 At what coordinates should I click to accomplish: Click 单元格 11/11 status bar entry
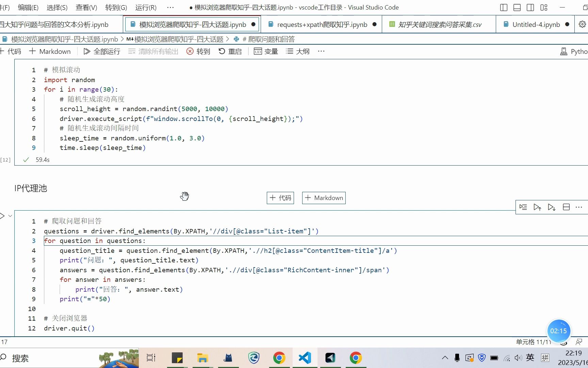coord(533,342)
